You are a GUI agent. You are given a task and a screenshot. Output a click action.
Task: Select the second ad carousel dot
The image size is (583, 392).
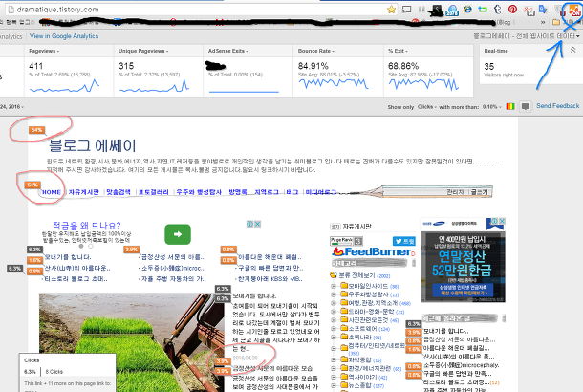[x=91, y=246]
